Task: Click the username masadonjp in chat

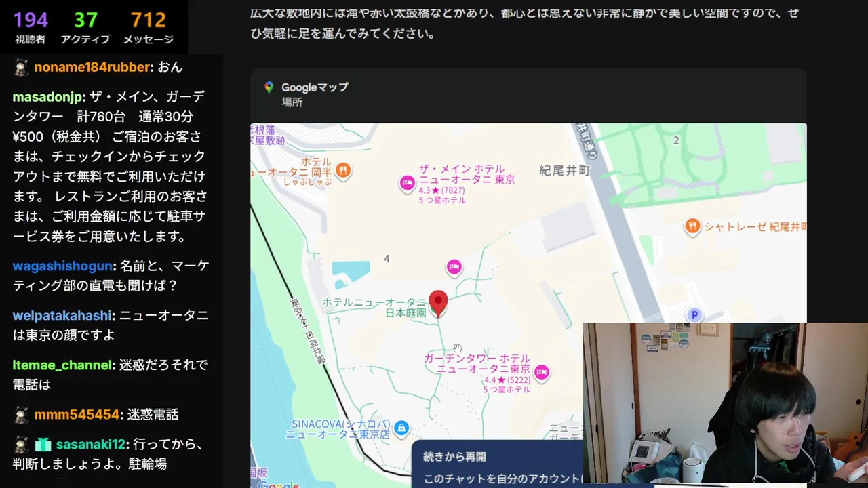Action: coord(46,97)
